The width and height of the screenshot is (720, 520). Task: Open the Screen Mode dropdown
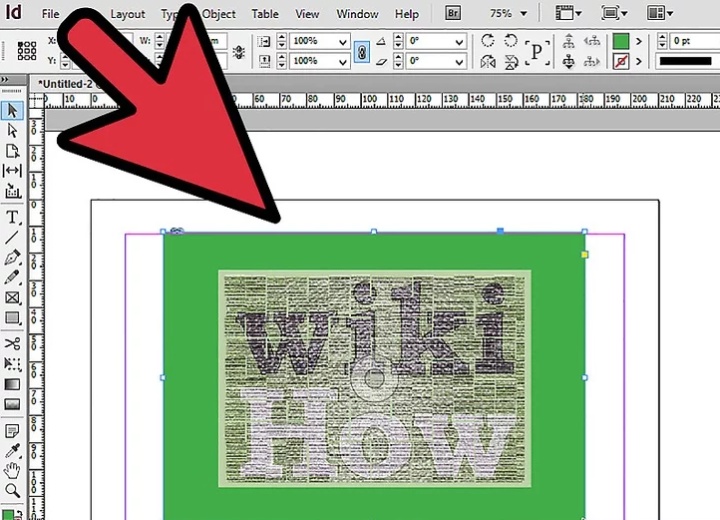[614, 13]
